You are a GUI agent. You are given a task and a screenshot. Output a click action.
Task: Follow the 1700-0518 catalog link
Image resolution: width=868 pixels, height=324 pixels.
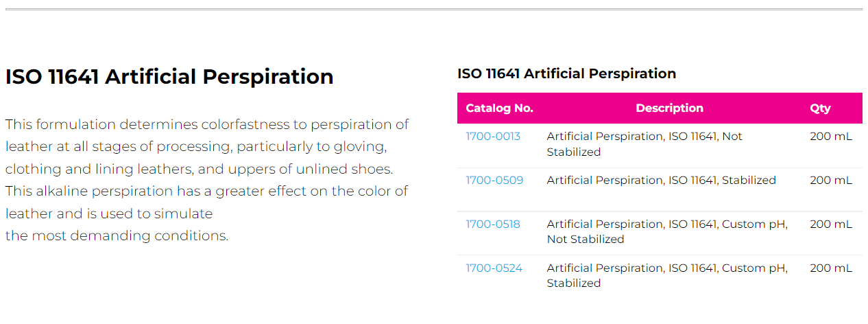493,224
